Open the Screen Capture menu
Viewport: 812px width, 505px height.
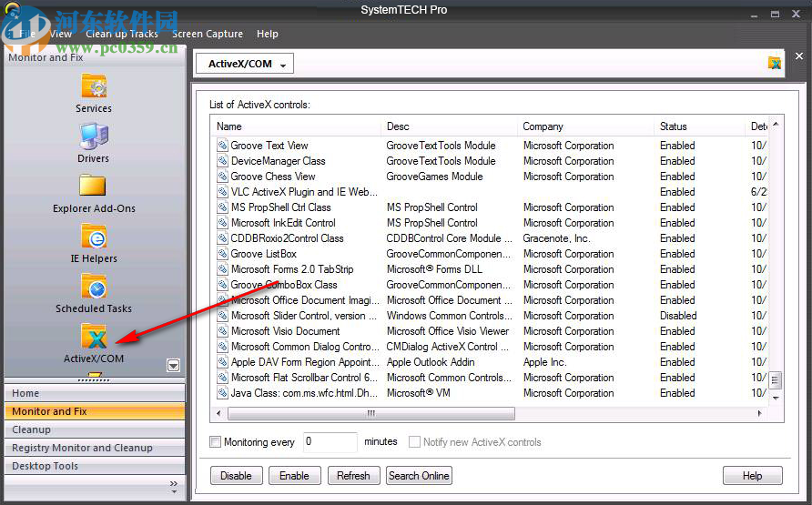coord(208,34)
